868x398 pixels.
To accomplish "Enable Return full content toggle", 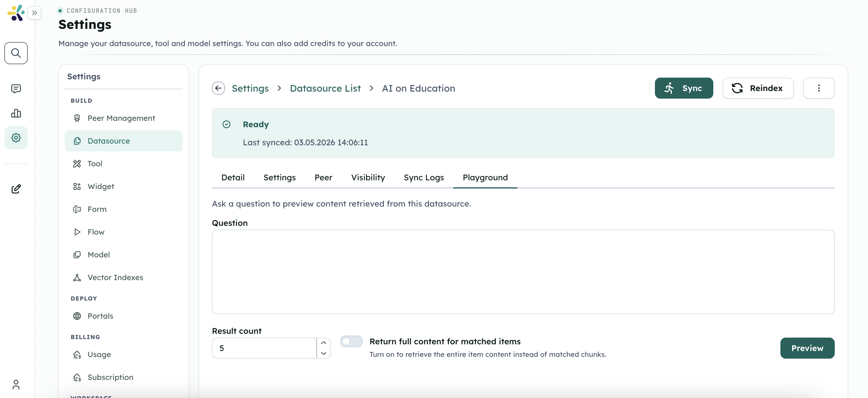I will pyautogui.click(x=351, y=341).
